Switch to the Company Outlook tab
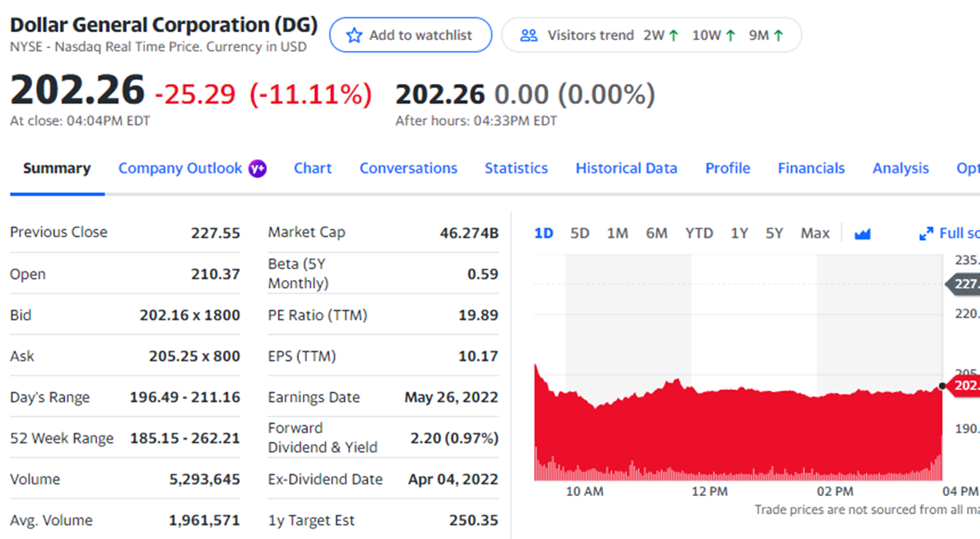980x539 pixels. 180,168
